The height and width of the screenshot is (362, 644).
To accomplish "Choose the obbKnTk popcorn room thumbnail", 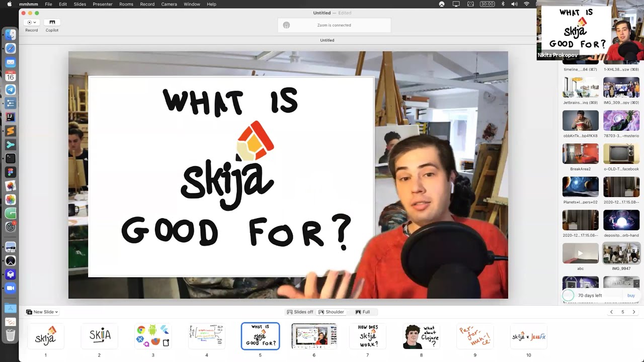I will (581, 121).
